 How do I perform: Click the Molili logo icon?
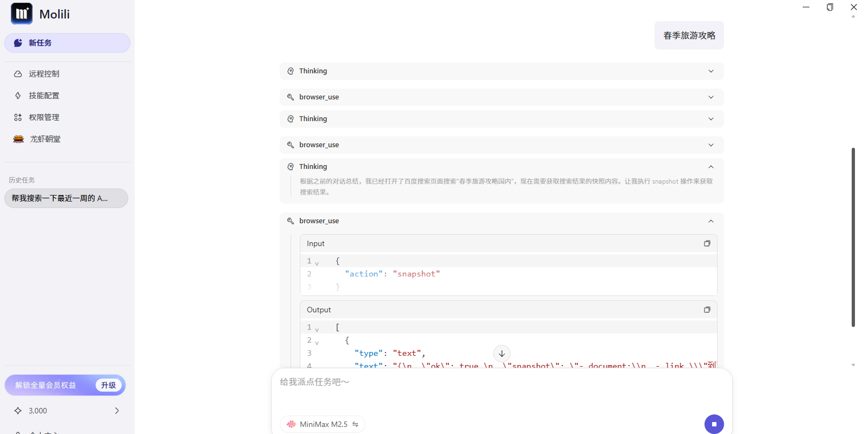click(x=22, y=14)
